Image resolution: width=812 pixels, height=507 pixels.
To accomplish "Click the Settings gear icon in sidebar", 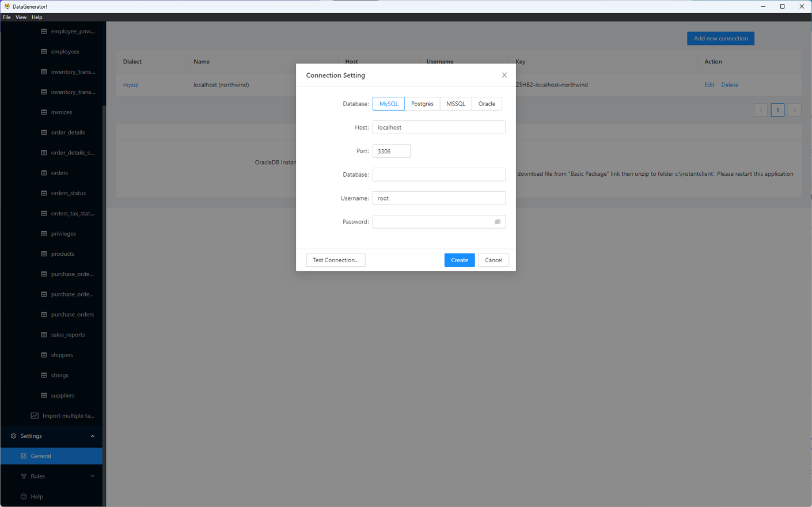I will pyautogui.click(x=13, y=436).
